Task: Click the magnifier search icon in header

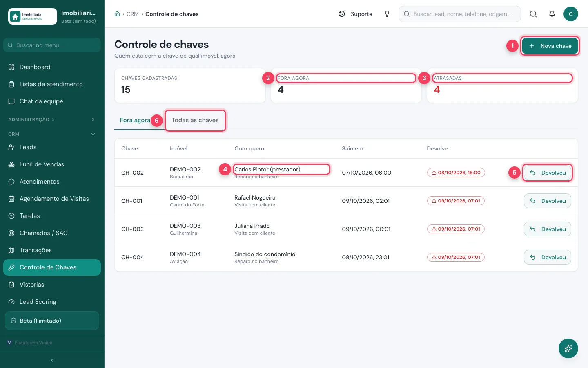Action: point(533,14)
